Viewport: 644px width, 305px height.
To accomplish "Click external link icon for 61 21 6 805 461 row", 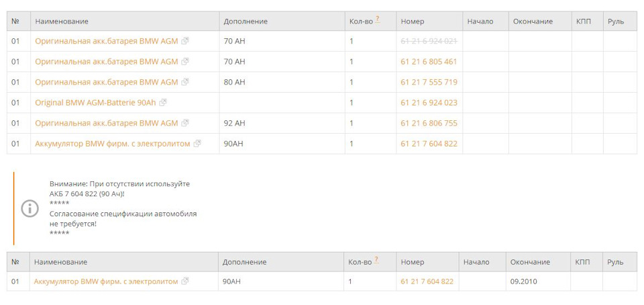I will [x=185, y=62].
